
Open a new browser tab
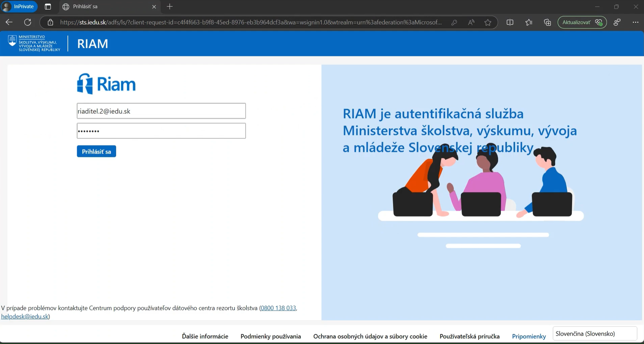click(170, 7)
